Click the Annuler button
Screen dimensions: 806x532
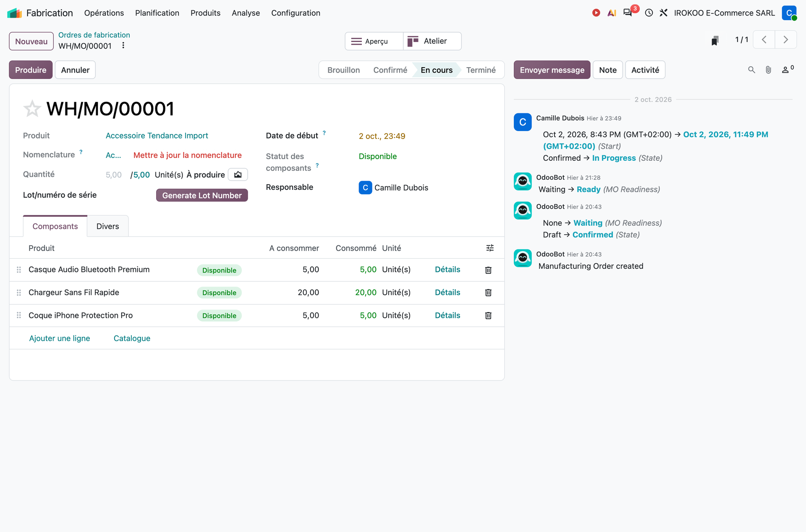pyautogui.click(x=75, y=70)
